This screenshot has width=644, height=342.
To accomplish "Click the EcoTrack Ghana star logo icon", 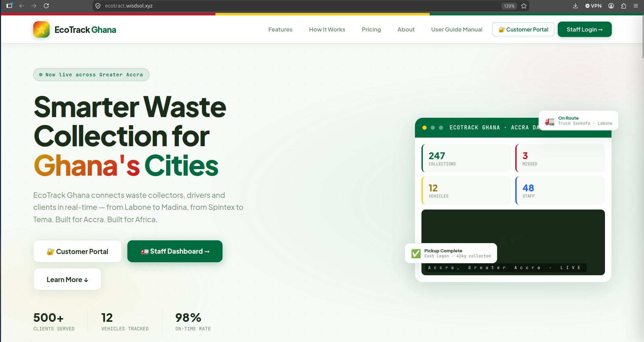I will (41, 29).
